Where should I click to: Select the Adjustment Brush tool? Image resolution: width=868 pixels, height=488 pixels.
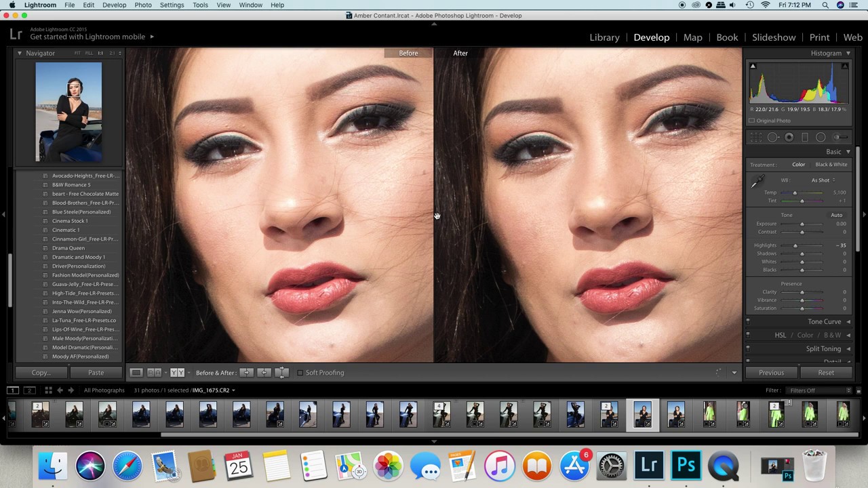[840, 137]
